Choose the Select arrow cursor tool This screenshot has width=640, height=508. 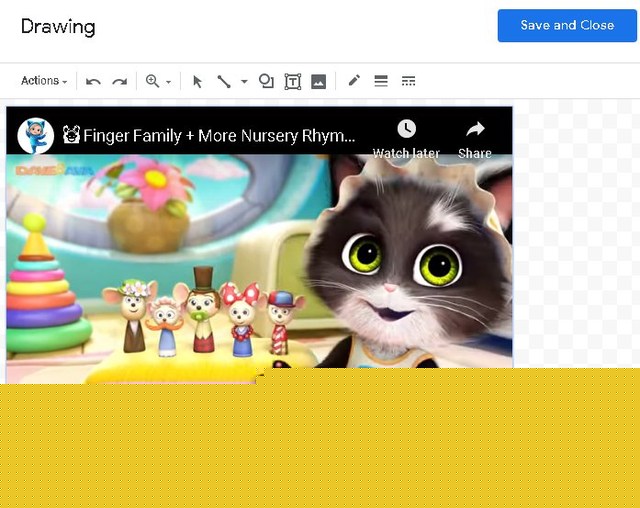197,81
